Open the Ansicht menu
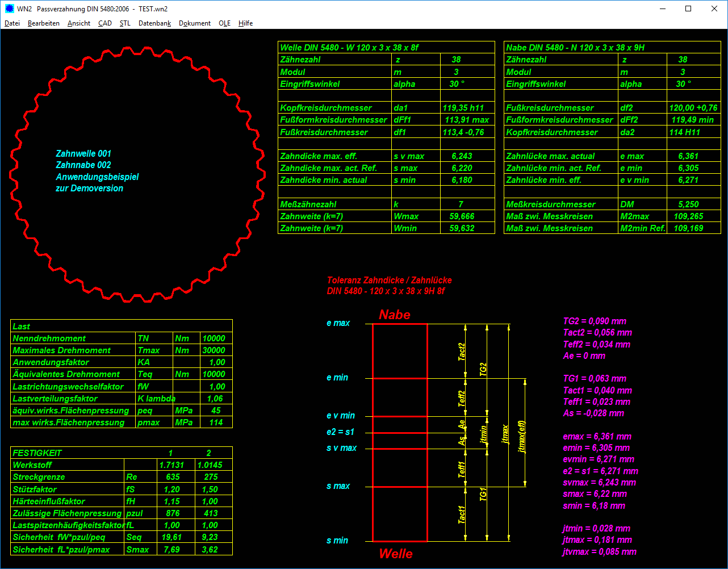Screen dimensions: 728x569 pyautogui.click(x=78, y=23)
